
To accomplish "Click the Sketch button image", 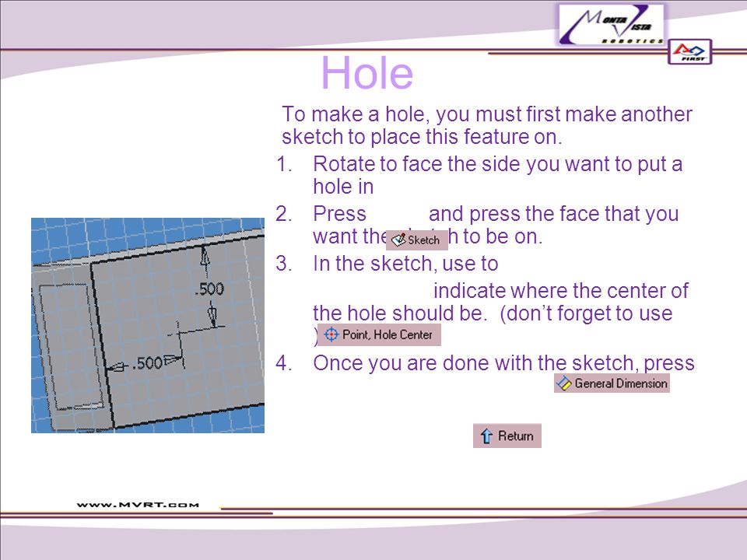I will click(417, 240).
